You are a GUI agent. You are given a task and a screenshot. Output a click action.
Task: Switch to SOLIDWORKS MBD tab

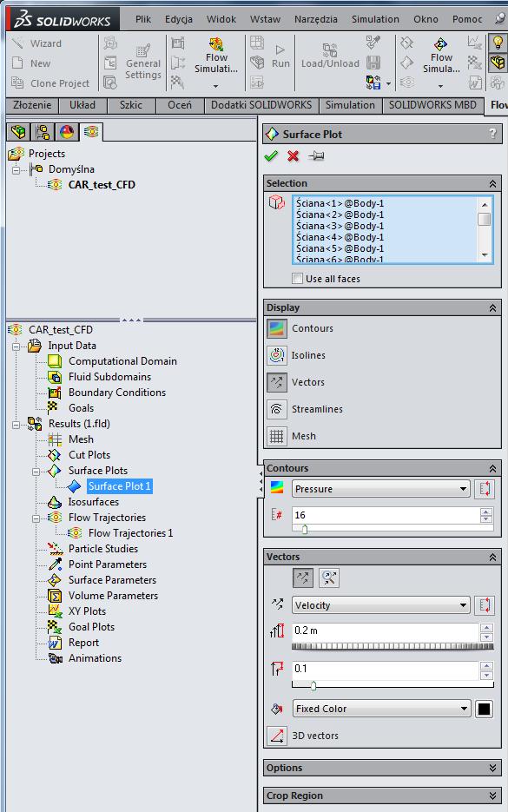(x=432, y=105)
